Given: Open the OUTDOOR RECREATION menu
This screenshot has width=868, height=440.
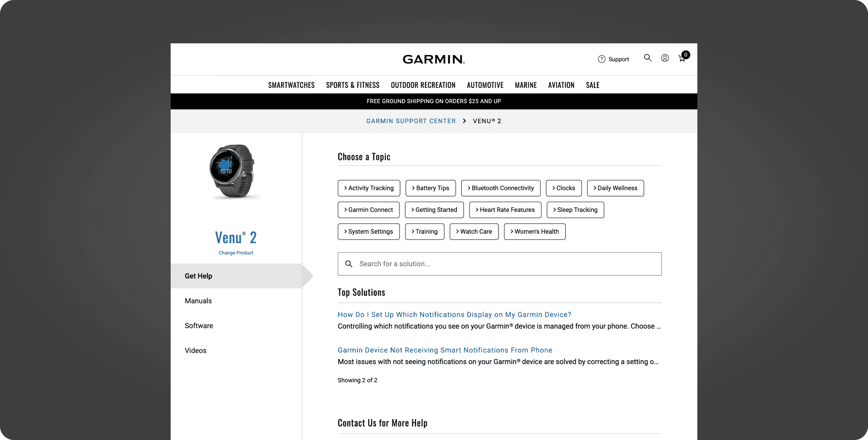Looking at the screenshot, I should tap(423, 85).
